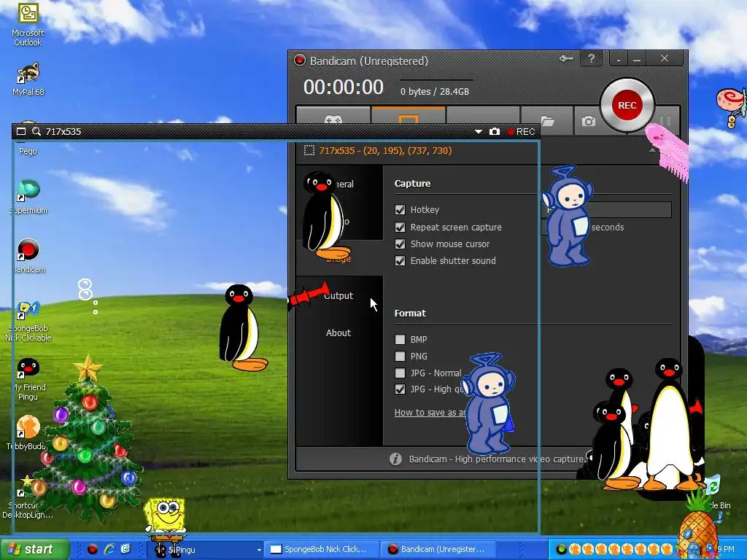
Task: Open Bandicam help question mark button
Action: coord(591,58)
